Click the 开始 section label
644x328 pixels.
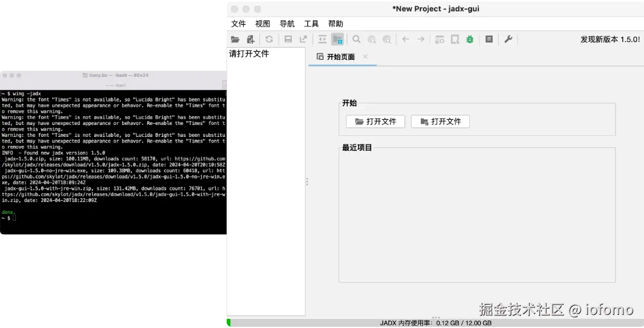pyautogui.click(x=349, y=103)
